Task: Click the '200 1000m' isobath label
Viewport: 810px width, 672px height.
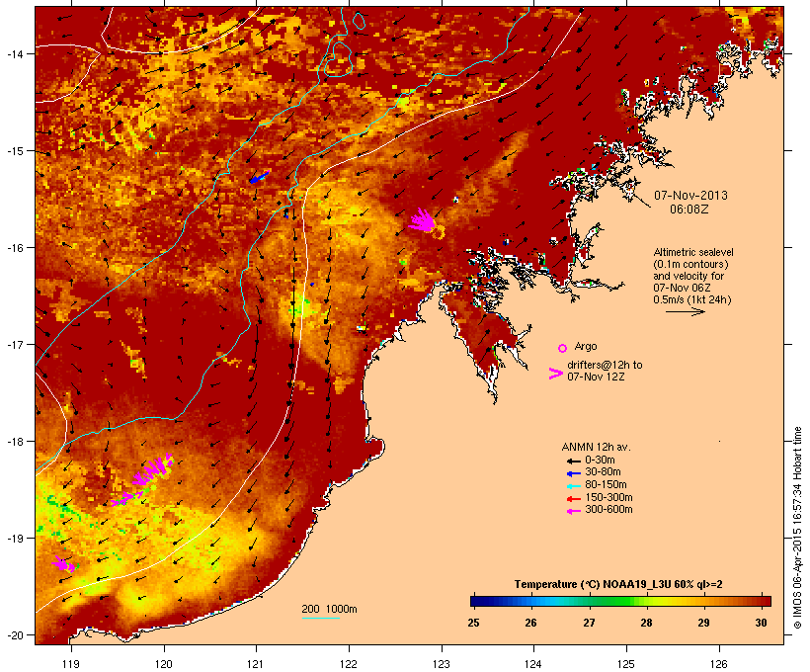Action: coord(329,609)
